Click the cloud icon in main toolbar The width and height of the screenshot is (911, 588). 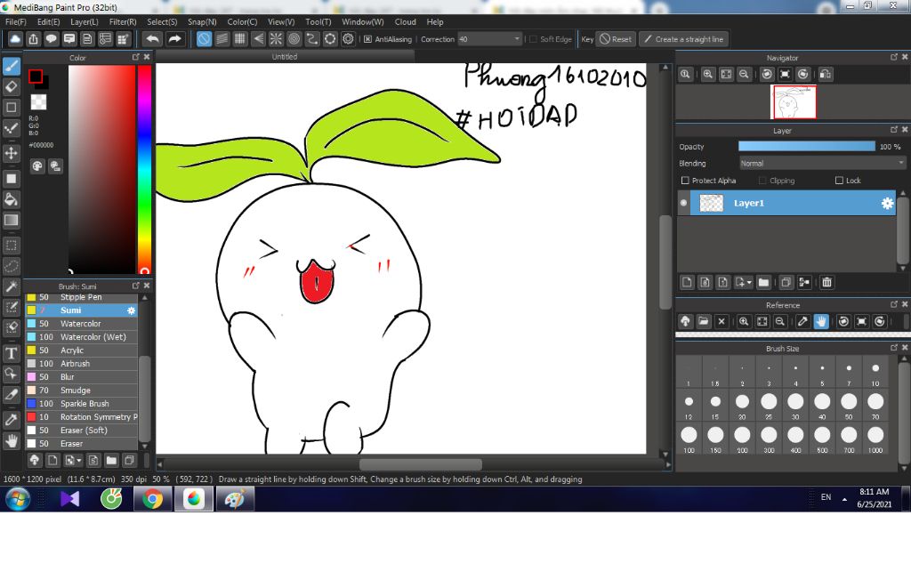click(x=15, y=39)
